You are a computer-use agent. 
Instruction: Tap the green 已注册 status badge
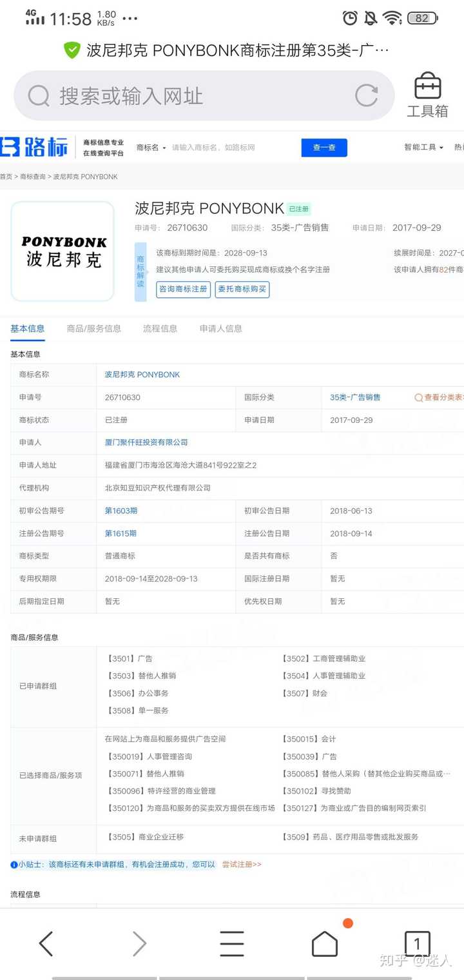(x=299, y=209)
